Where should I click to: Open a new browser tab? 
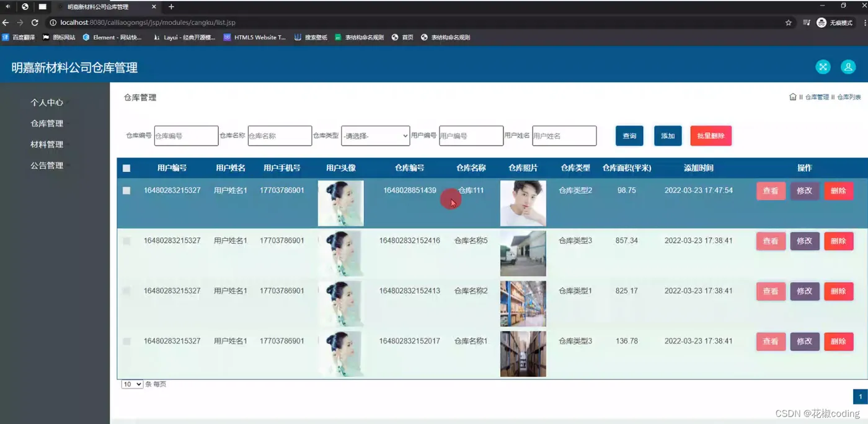tap(172, 7)
